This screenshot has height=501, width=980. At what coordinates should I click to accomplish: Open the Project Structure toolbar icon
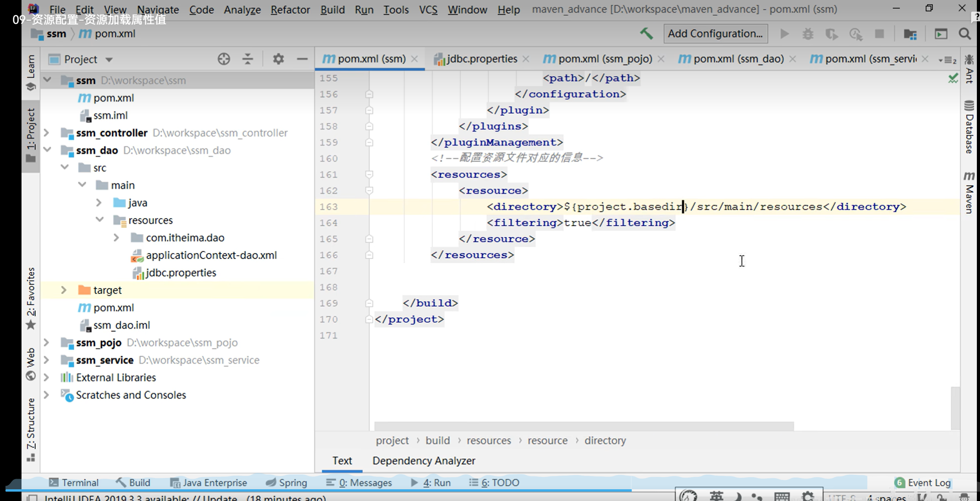[x=910, y=34]
